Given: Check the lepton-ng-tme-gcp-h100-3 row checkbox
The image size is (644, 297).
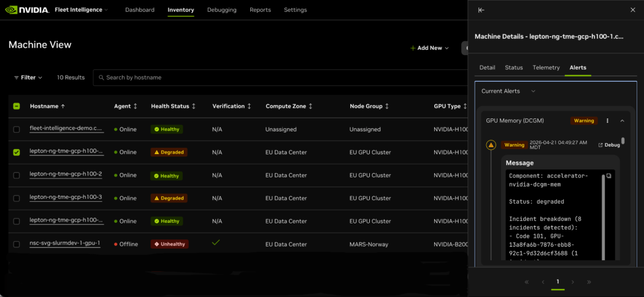Looking at the screenshot, I should coord(17,198).
